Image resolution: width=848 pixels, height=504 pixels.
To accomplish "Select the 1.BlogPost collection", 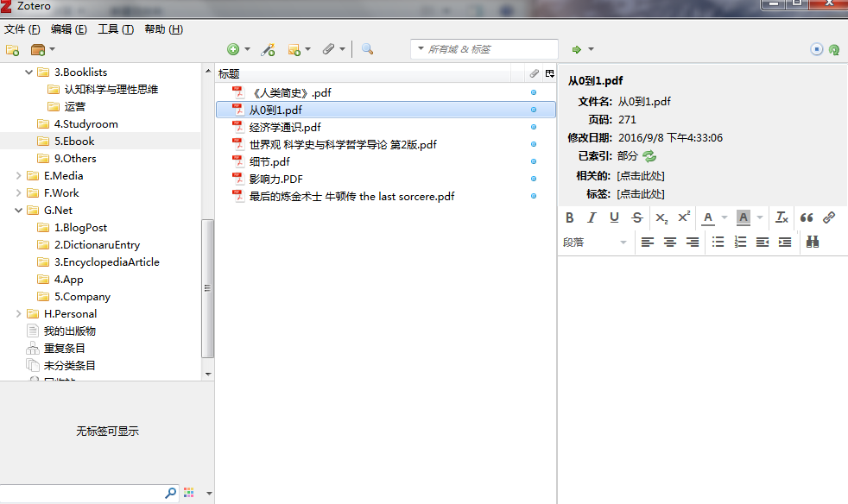I will point(80,228).
